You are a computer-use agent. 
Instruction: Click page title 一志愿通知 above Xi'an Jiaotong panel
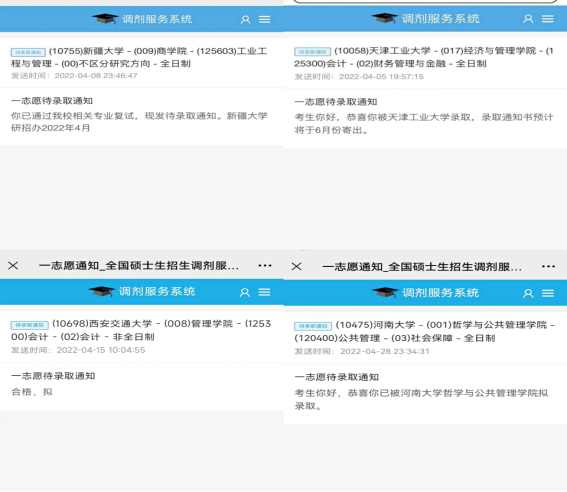(x=139, y=266)
